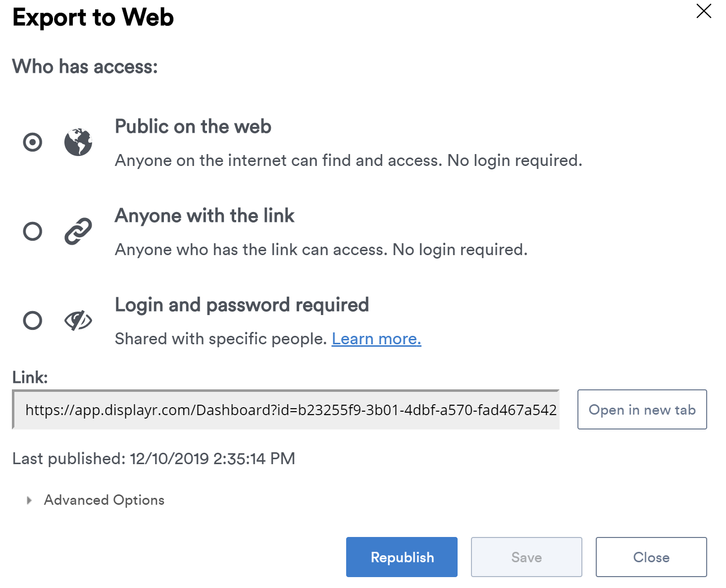726x588 pixels.
Task: Click the Public on the web heading
Action: (193, 127)
